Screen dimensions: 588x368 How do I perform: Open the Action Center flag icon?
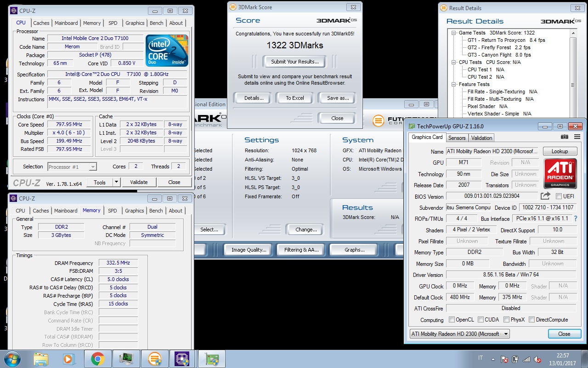coord(504,359)
